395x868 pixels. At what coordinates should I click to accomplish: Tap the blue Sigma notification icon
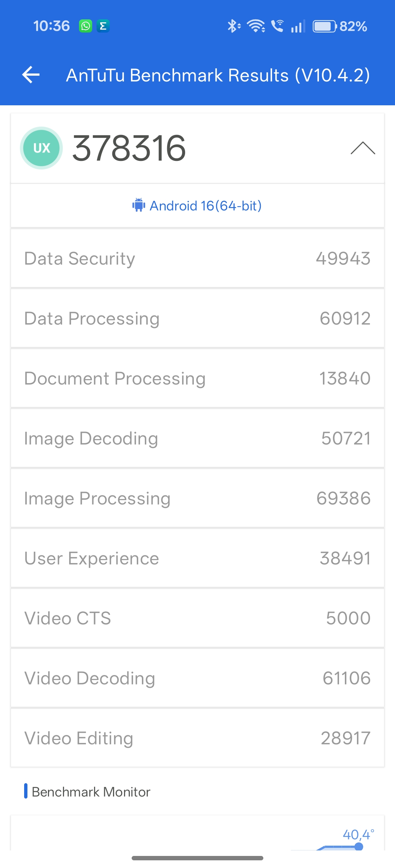click(x=103, y=26)
